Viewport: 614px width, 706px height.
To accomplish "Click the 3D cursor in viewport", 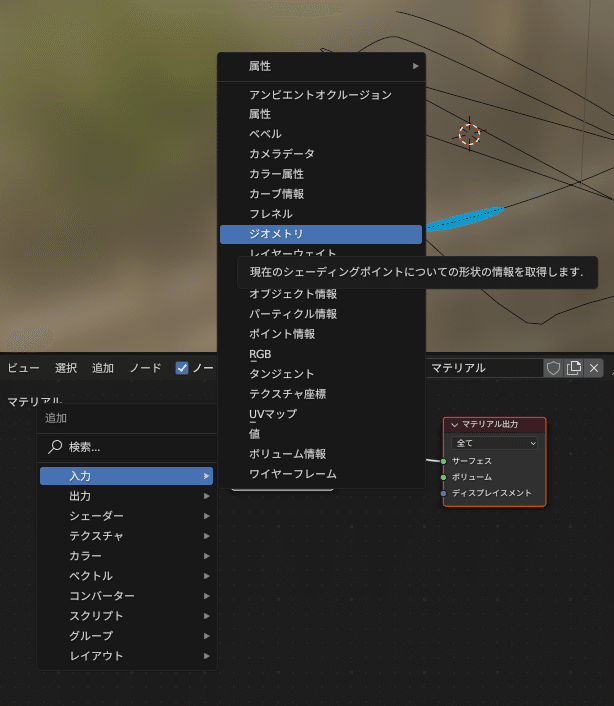I will tap(470, 134).
